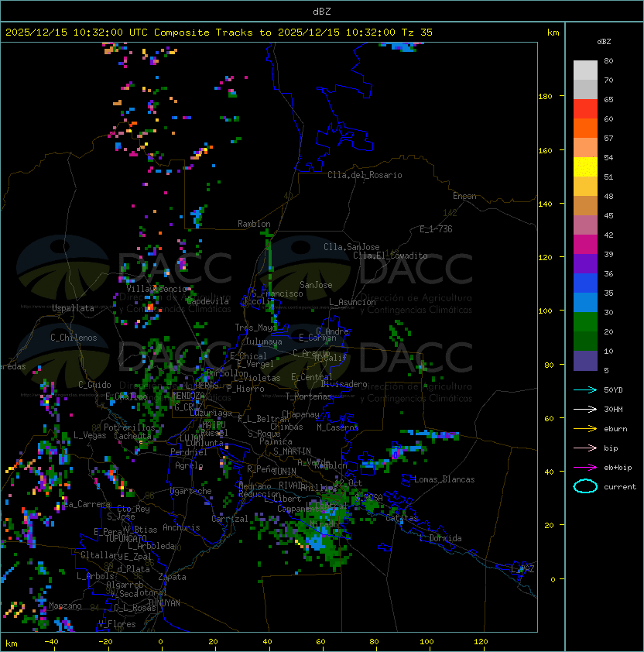Select the bright yellow swatch between 54 and 51 dBZ
644x652 pixels.
(x=585, y=167)
